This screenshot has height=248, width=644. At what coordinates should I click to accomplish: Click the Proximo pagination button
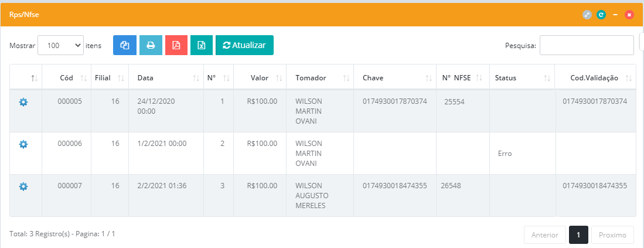612,235
